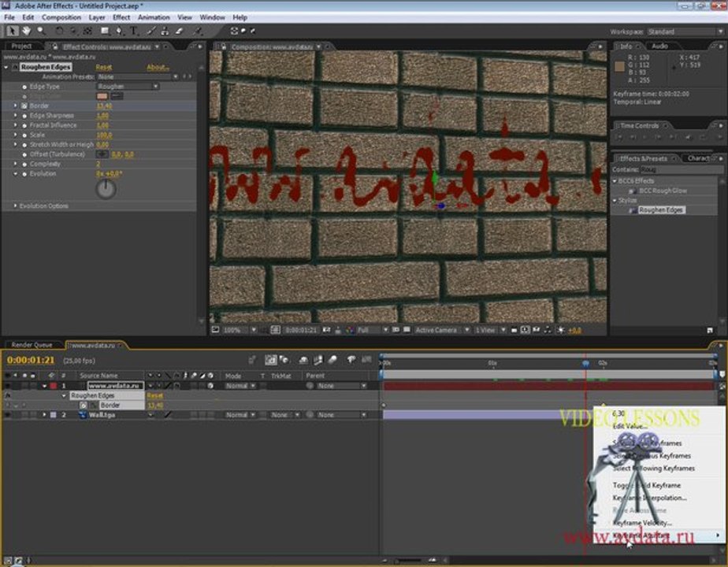Select the Horizontal Type tool
Viewport: 728px width, 567px height.
(x=134, y=31)
